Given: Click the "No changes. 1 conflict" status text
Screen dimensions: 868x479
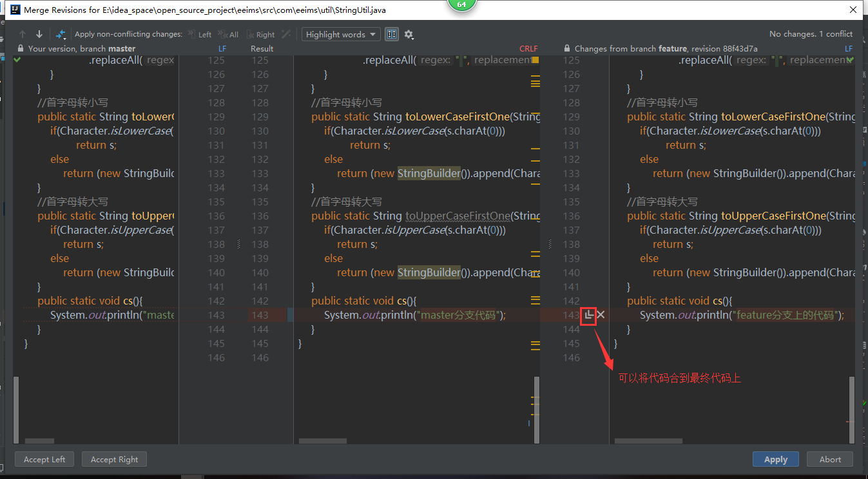Looking at the screenshot, I should pyautogui.click(x=811, y=34).
